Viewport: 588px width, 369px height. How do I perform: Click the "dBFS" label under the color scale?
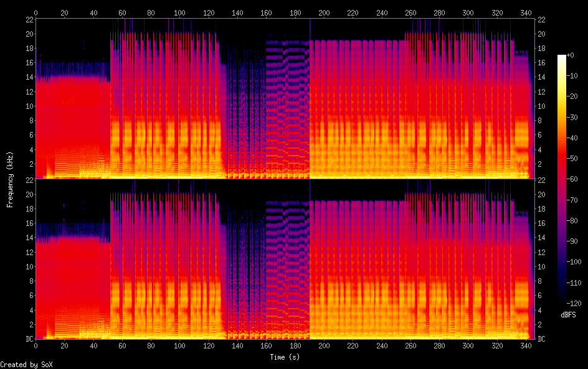click(x=568, y=315)
